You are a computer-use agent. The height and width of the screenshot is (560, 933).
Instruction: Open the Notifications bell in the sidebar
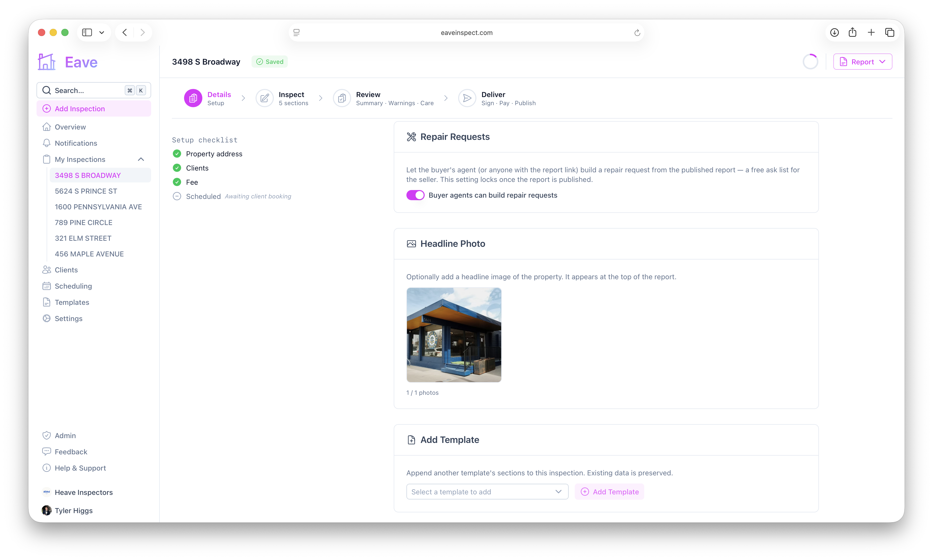(46, 143)
